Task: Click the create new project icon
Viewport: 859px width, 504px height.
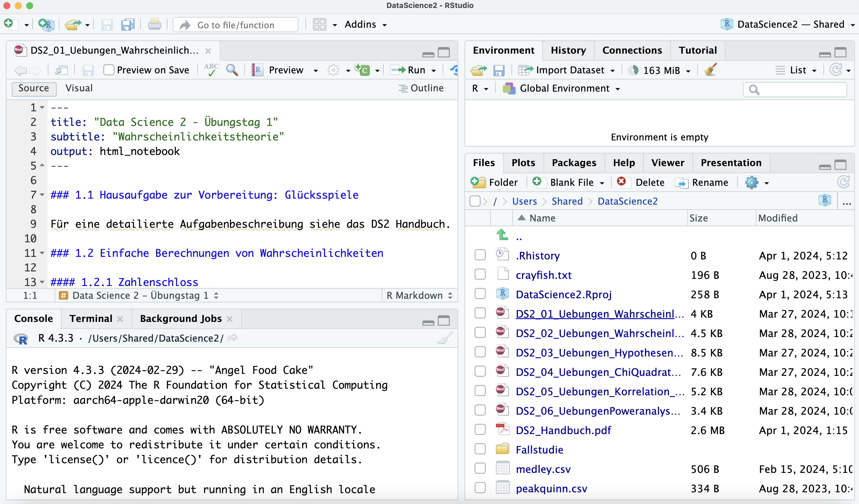Action: click(x=46, y=25)
